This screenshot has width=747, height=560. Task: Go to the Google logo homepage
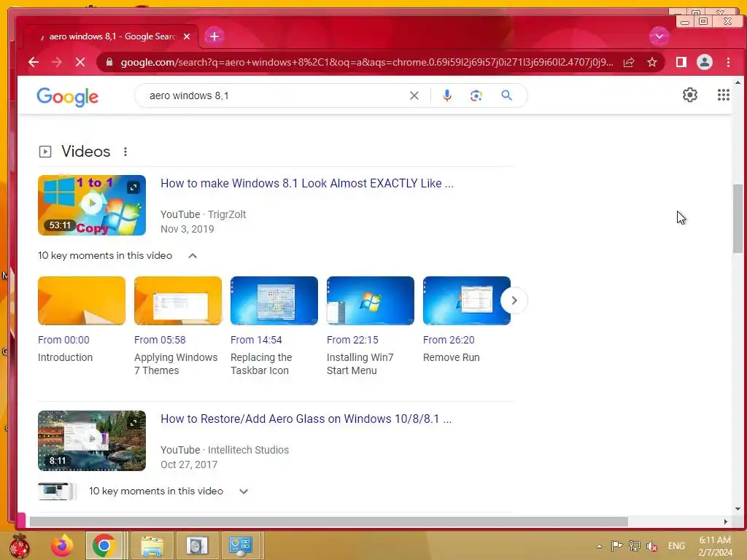pos(68,97)
